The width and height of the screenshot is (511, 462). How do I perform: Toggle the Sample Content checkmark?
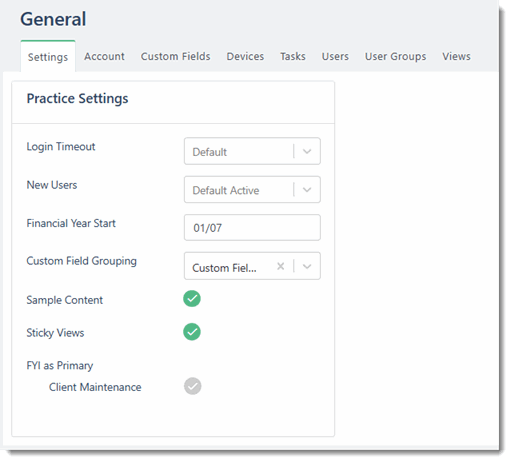click(x=192, y=299)
